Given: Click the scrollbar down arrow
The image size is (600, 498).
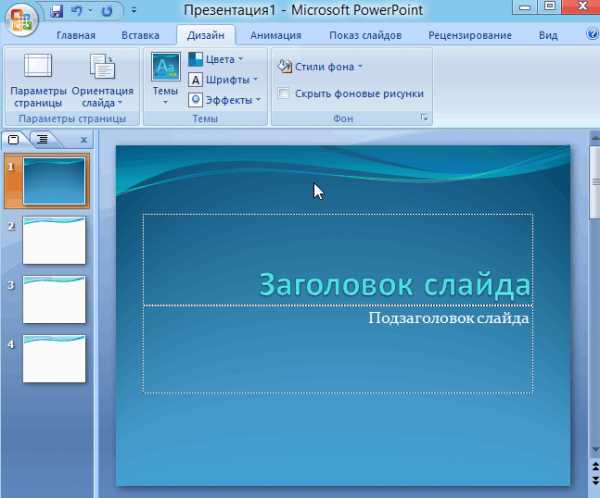Looking at the screenshot, I should pos(595,449).
